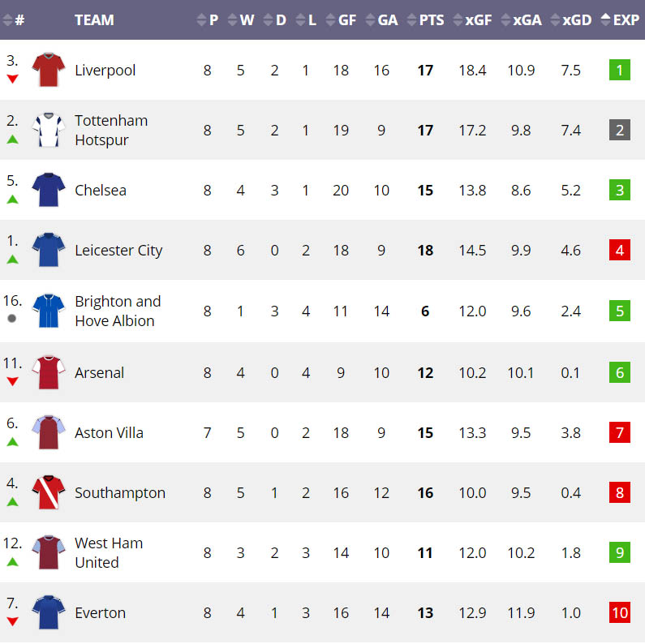Open the Everton team link

100,612
